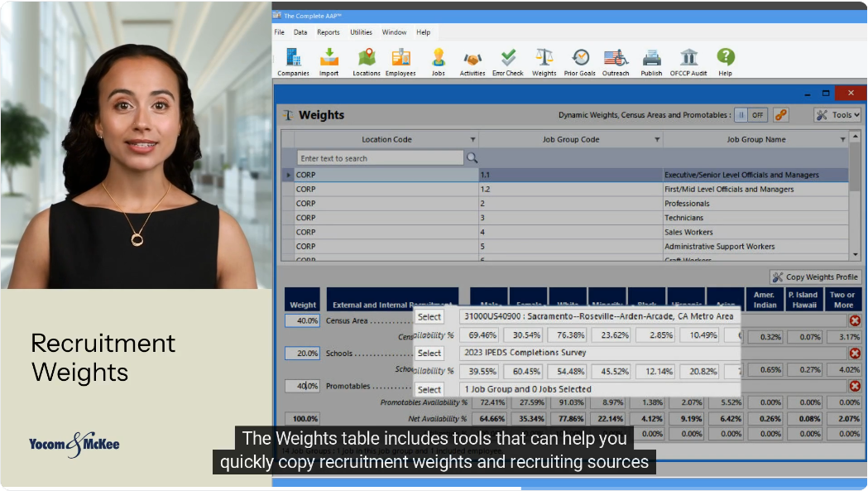Viewport: 868px width, 491px height.
Task: Select the Executive/Senior Level Officials and Managers row
Action: point(565,175)
